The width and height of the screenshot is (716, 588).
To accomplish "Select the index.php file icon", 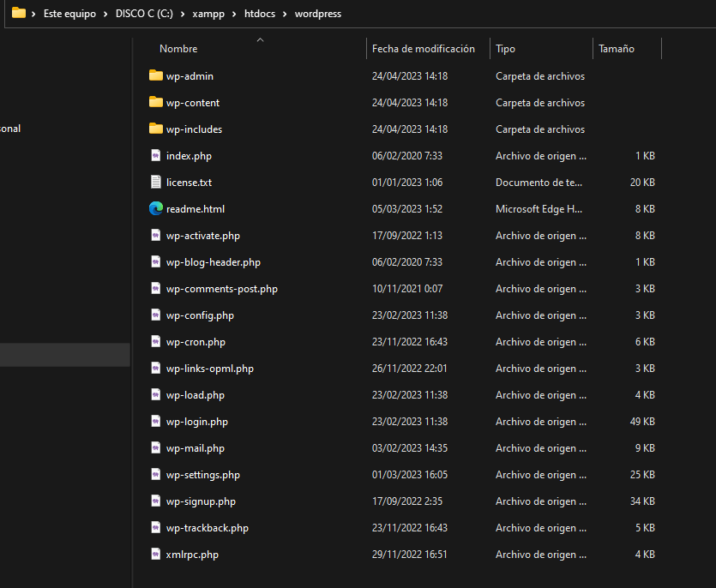I will [x=155, y=155].
